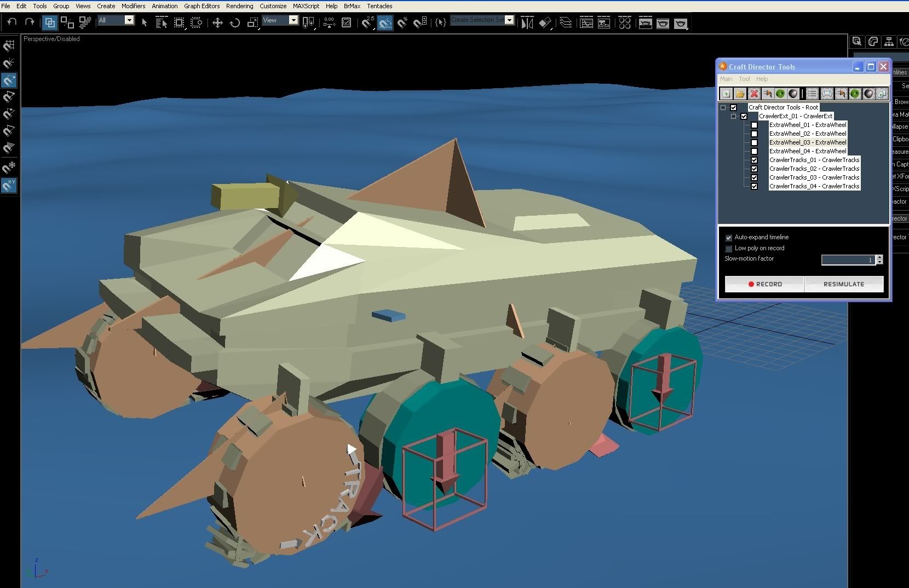The image size is (909, 588).
Task: Uncheck the Craft Director Tools - Root checkbox
Action: pyautogui.click(x=734, y=107)
